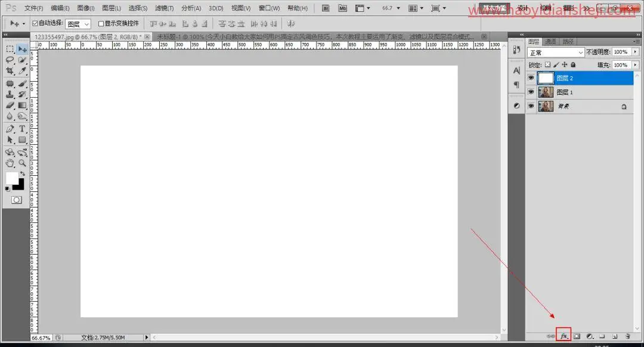Select the Brush tool
644x347 pixels.
22,84
